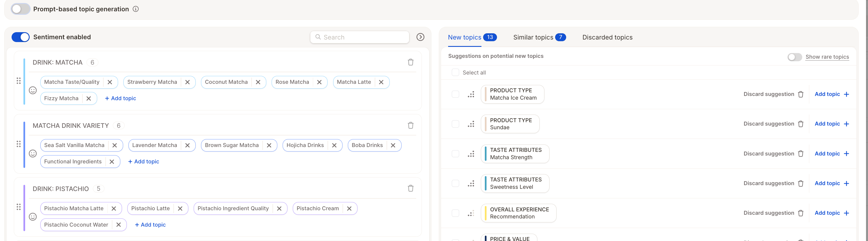The height and width of the screenshot is (241, 868).
Task: Remove the Pistachio Latte topic chip
Action: 180,209
